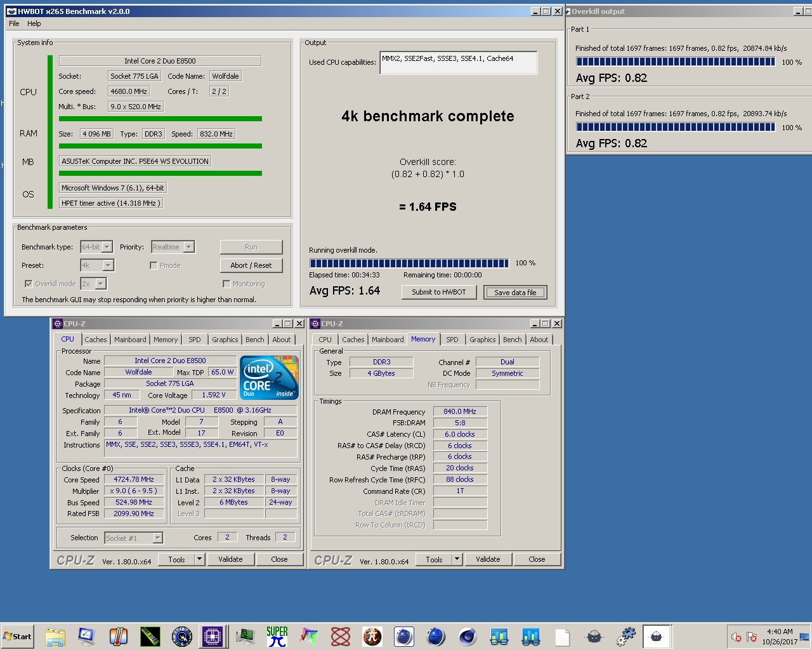Open the green graph monitor taskbar icon

click(x=246, y=636)
